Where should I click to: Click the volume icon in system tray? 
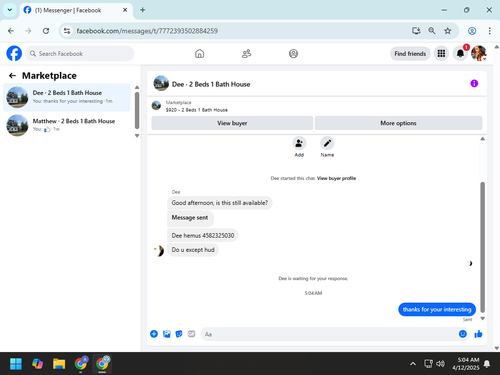[440, 364]
